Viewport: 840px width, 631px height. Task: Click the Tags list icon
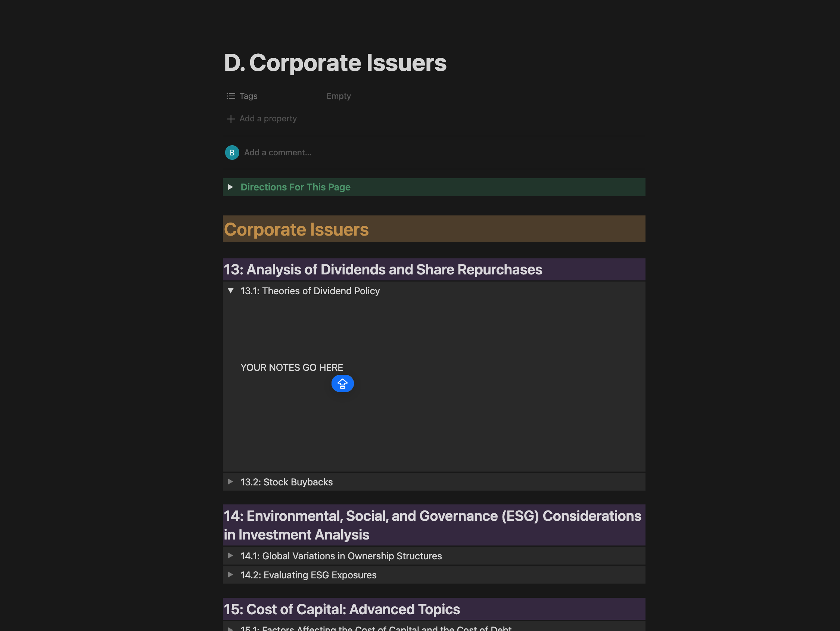(x=230, y=96)
